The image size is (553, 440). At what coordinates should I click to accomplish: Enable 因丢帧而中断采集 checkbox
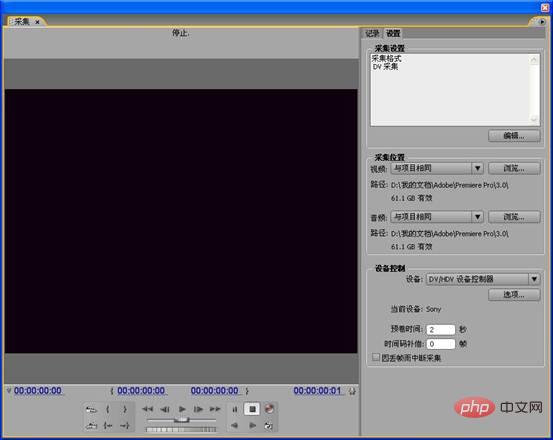pyautogui.click(x=376, y=358)
